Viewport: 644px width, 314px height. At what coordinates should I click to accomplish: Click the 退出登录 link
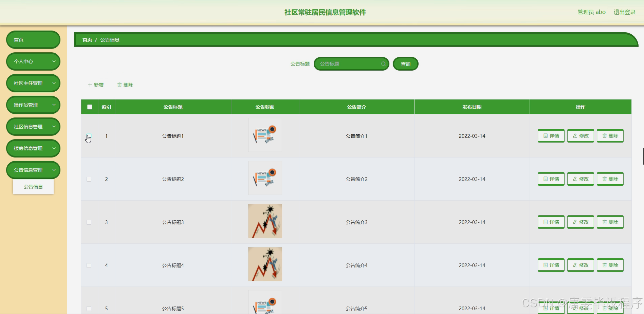[x=624, y=12]
